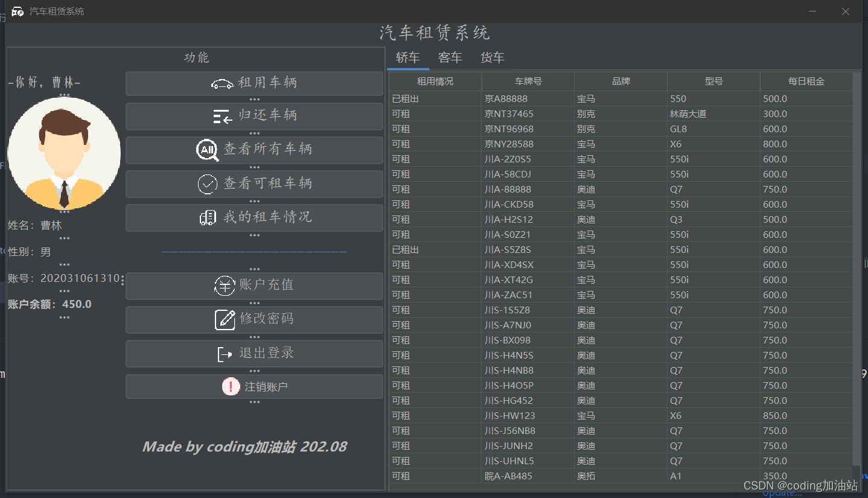
Task: Click the 归还车辆 button text
Action: click(267, 116)
